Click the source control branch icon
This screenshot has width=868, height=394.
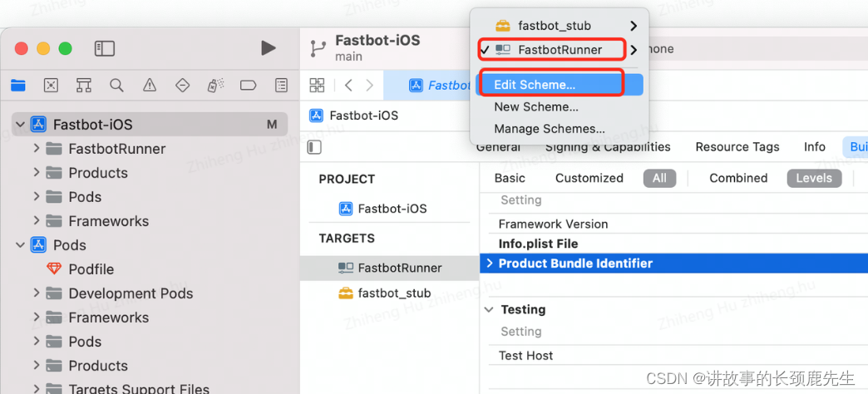(x=318, y=49)
